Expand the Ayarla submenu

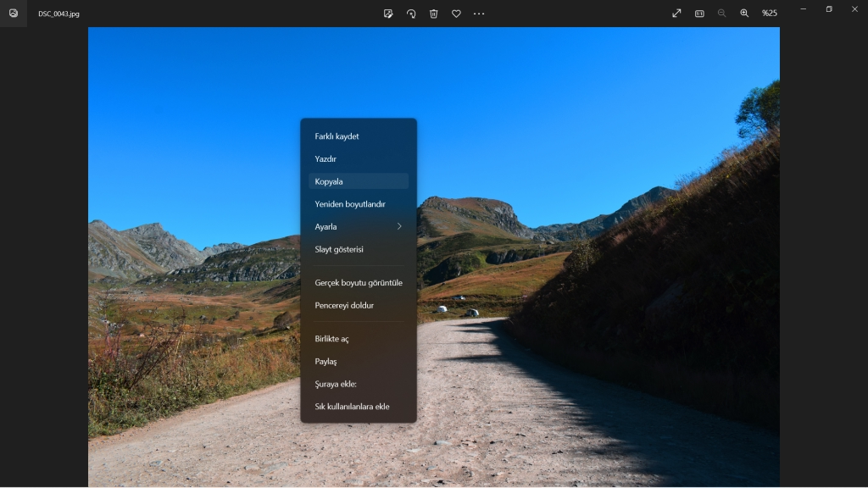pos(359,227)
